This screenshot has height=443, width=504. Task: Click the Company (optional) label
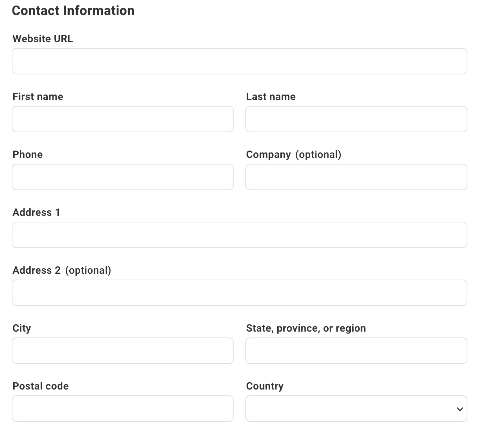293,155
